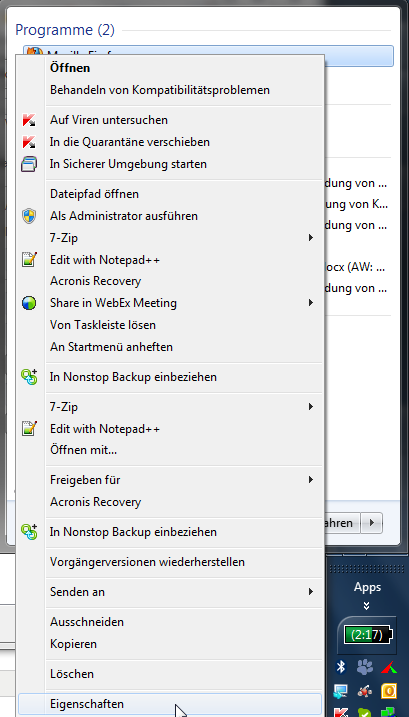
Task: Expand the Share in WebEx Meeting submenu
Action: (311, 303)
